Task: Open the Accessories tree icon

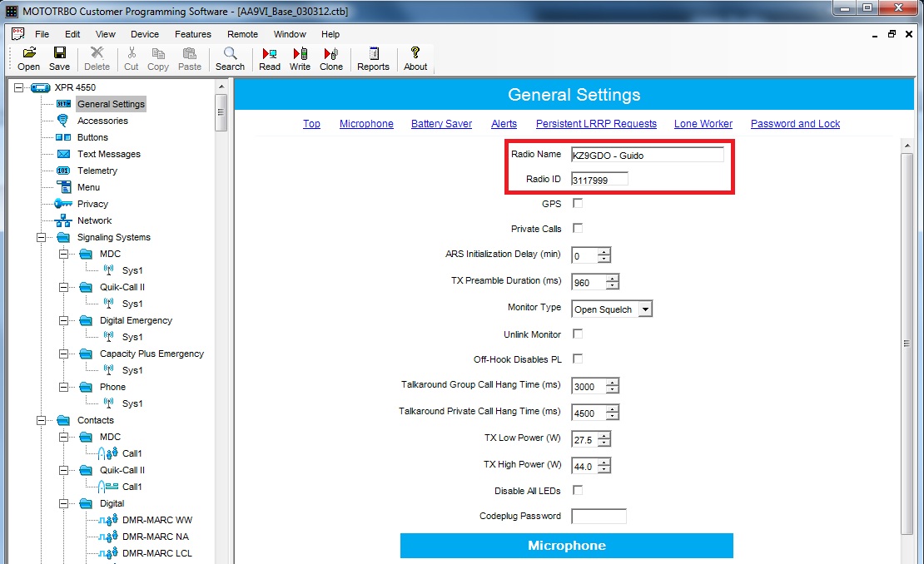Action: (63, 121)
